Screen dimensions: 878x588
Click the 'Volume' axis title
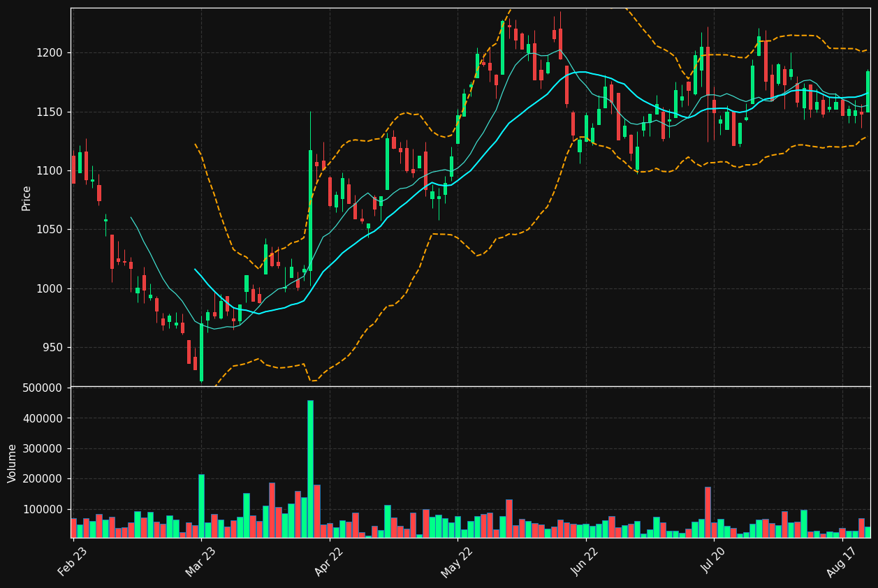coord(13,463)
